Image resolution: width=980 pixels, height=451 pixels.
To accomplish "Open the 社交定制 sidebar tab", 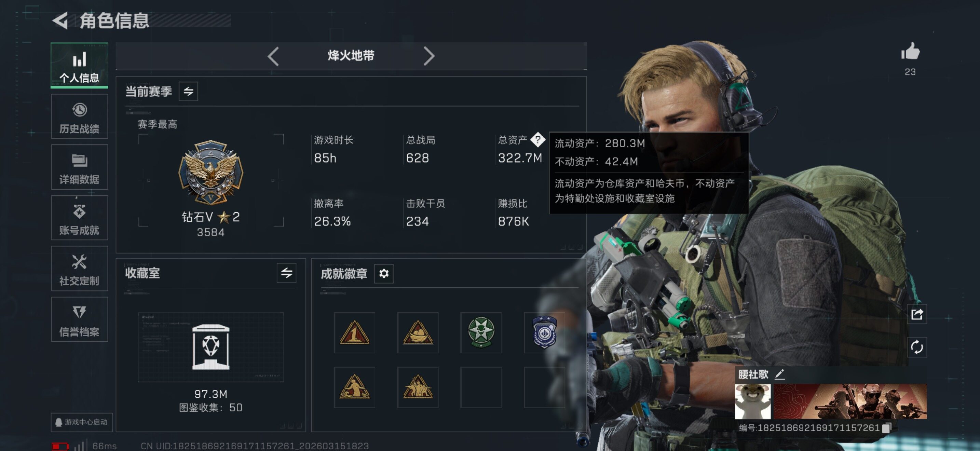I will [x=80, y=269].
